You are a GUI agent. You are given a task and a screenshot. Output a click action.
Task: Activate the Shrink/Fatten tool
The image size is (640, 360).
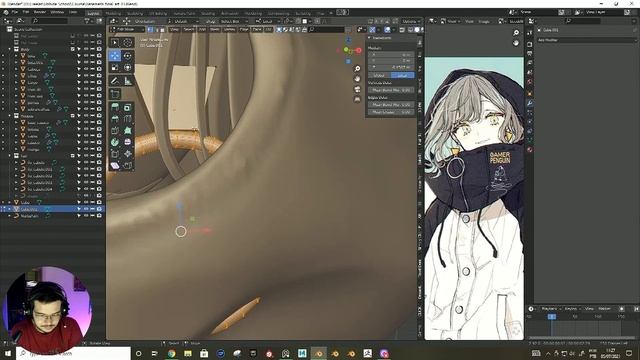pos(128,154)
